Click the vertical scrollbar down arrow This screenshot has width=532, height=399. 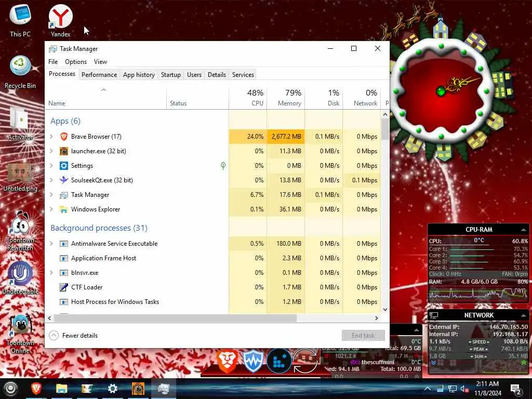(385, 310)
